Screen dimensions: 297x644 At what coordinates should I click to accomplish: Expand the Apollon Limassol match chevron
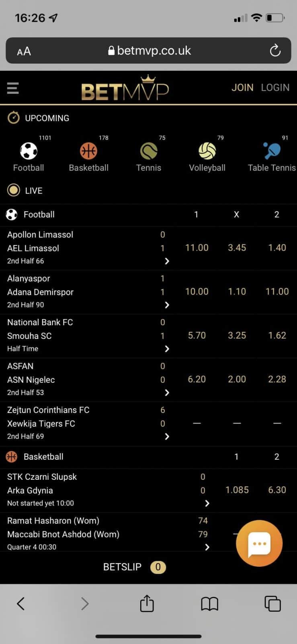(x=167, y=261)
